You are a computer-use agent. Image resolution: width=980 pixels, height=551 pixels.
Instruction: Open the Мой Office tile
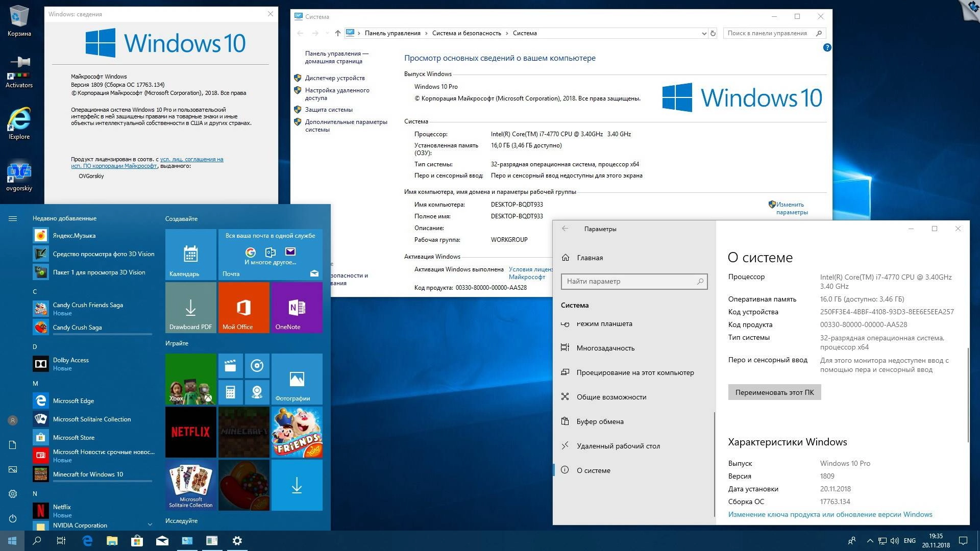click(x=243, y=307)
